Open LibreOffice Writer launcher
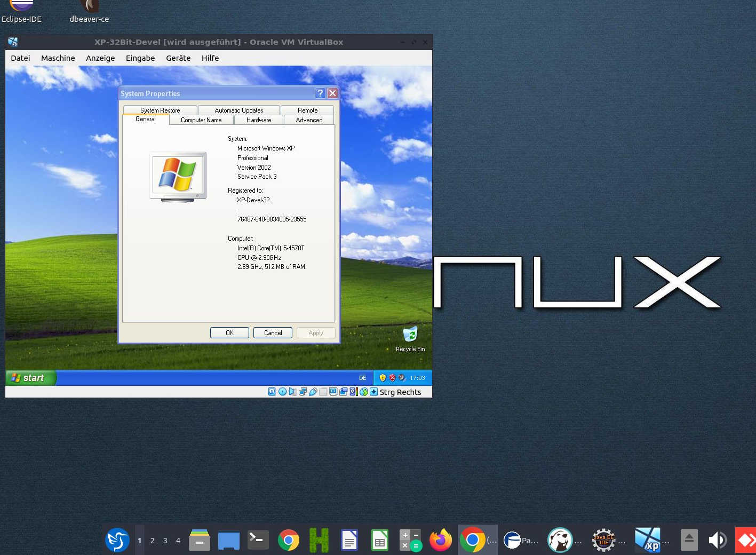The width and height of the screenshot is (756, 555). (x=349, y=540)
